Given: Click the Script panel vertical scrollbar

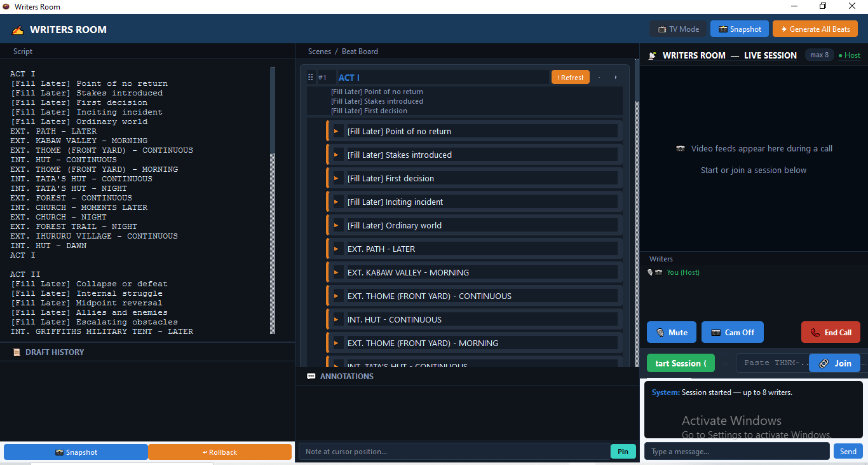Looking at the screenshot, I should 273,200.
